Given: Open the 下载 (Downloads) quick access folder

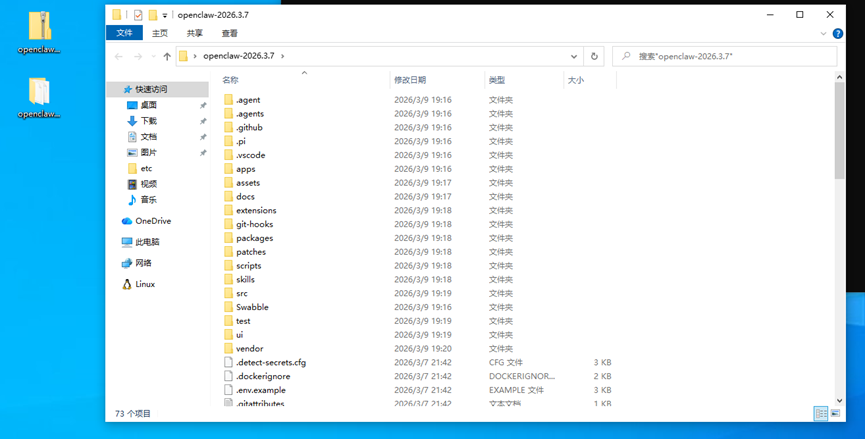Looking at the screenshot, I should [148, 121].
